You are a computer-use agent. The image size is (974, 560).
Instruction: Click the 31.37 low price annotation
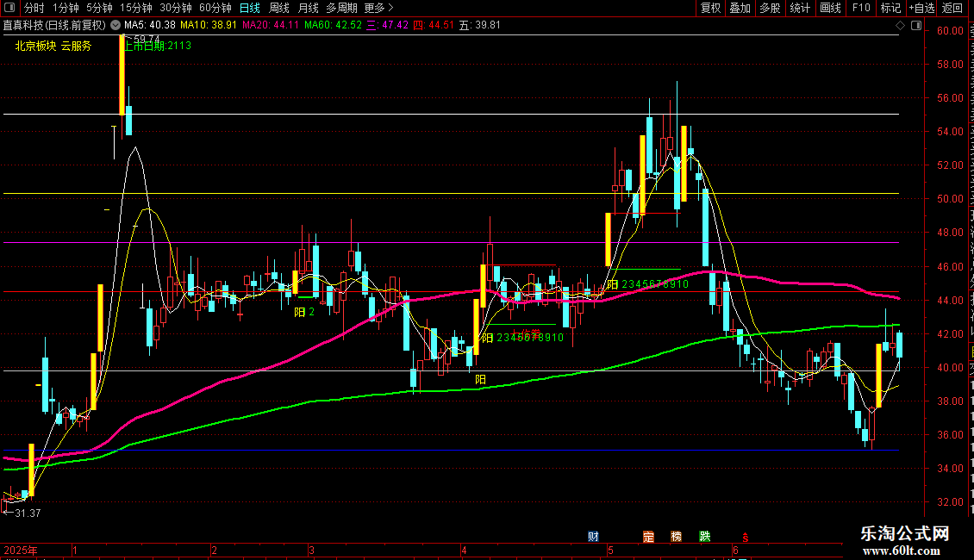click(28, 513)
